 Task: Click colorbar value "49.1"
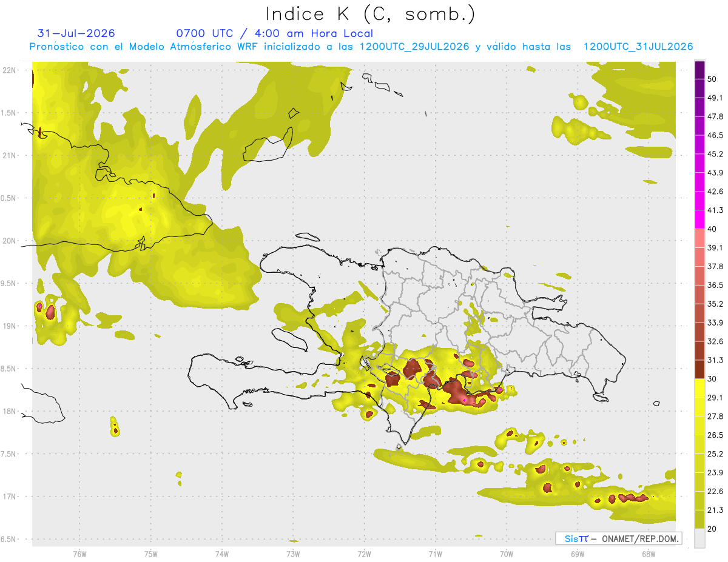[716, 98]
